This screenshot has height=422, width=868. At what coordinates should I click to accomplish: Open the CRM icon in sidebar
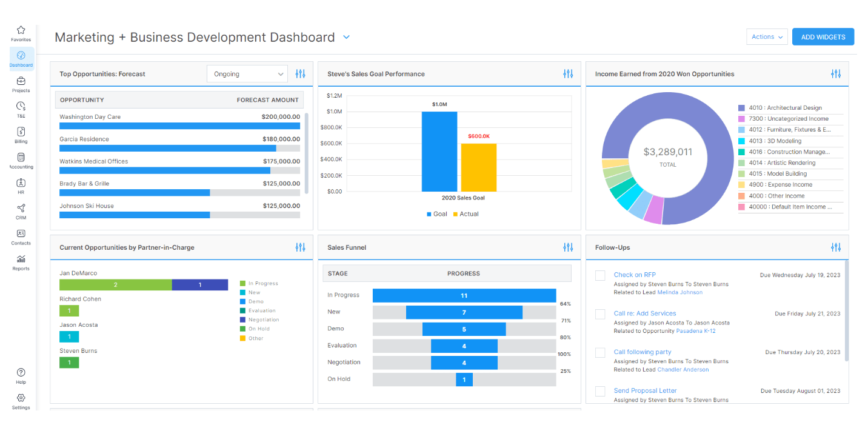tap(21, 209)
